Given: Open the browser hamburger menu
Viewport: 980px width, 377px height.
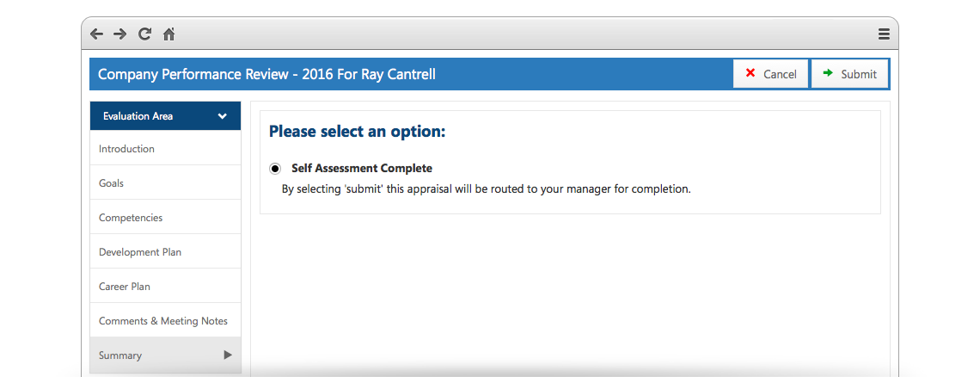Looking at the screenshot, I should (884, 34).
